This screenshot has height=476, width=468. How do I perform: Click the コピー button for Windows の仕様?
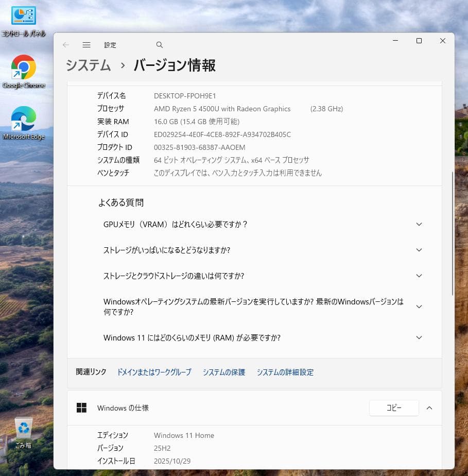click(393, 407)
